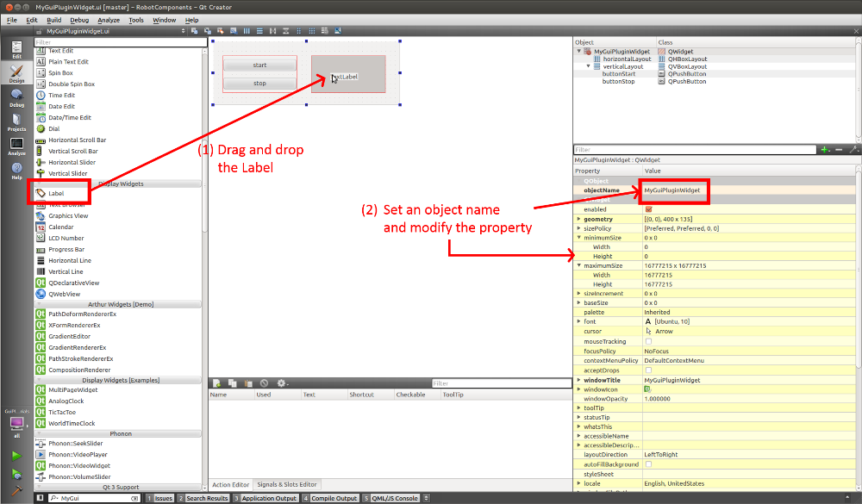
Task: Apply Lay Out in a Grid
Action: point(312,31)
